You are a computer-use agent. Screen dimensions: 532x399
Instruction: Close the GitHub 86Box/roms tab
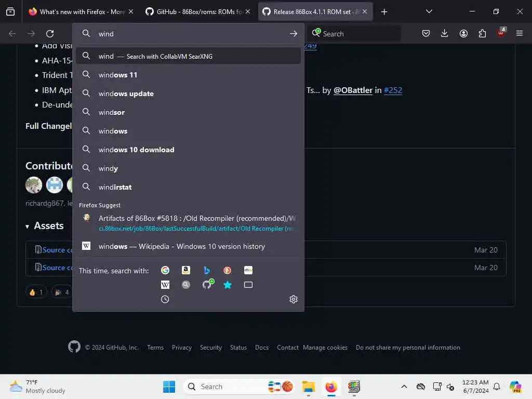point(248,11)
